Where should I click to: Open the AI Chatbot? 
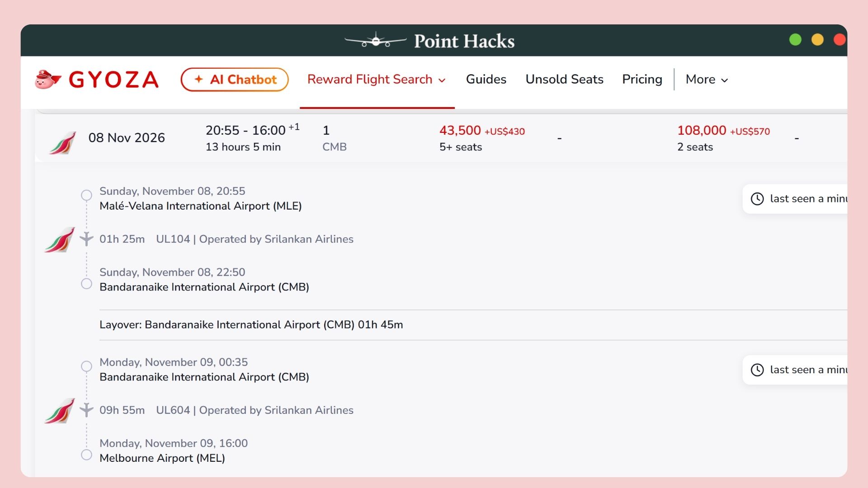pos(235,80)
